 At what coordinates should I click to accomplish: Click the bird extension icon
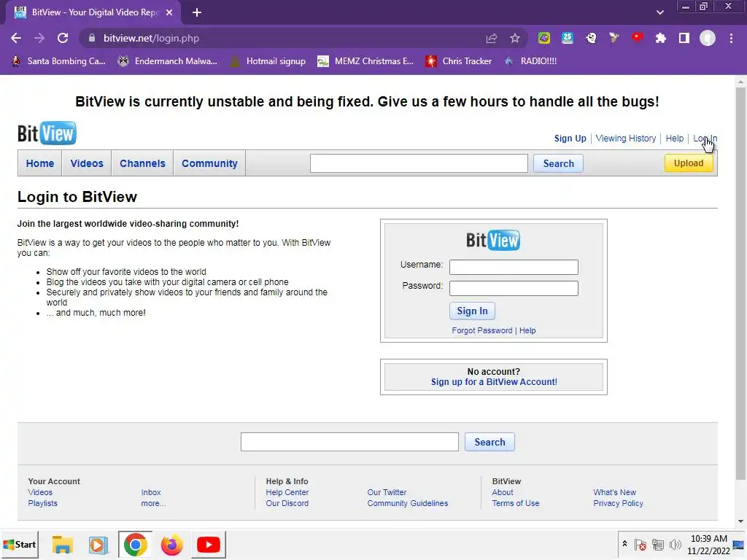pyautogui.click(x=614, y=38)
